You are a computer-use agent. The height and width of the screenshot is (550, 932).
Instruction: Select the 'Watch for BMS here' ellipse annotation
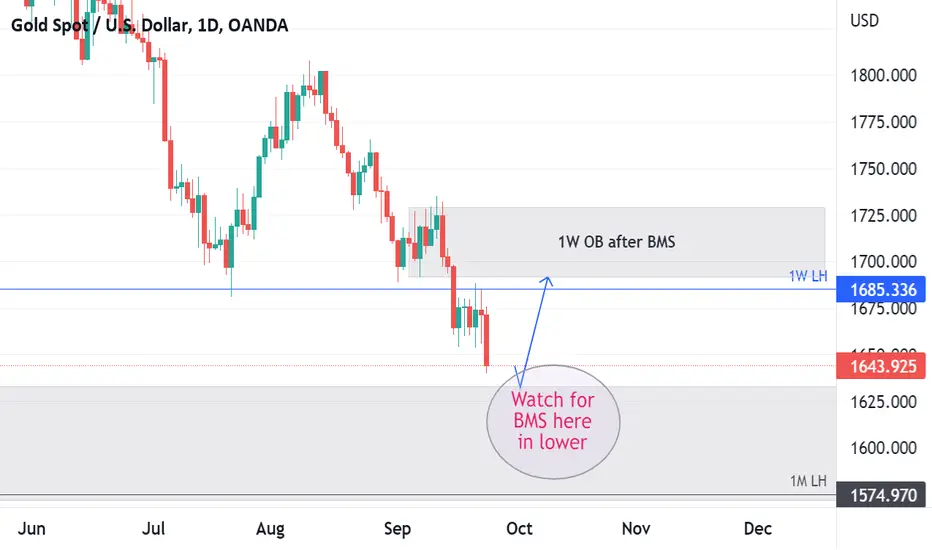click(553, 422)
